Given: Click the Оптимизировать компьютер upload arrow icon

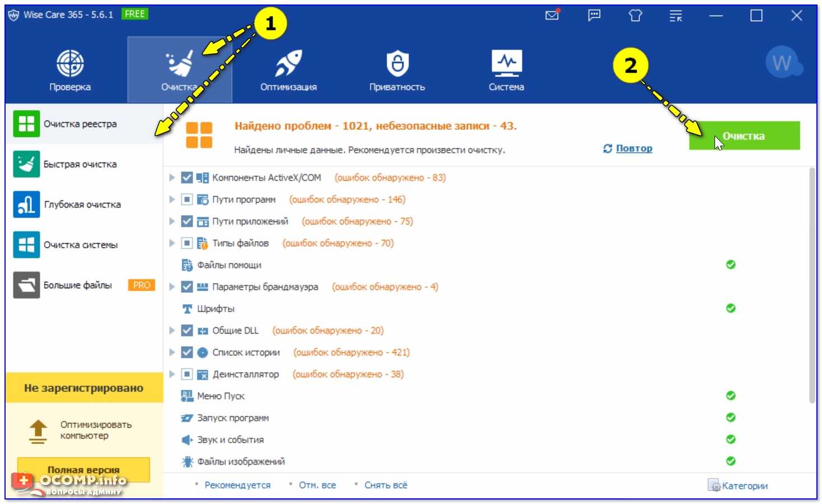Looking at the screenshot, I should pyautogui.click(x=38, y=431).
